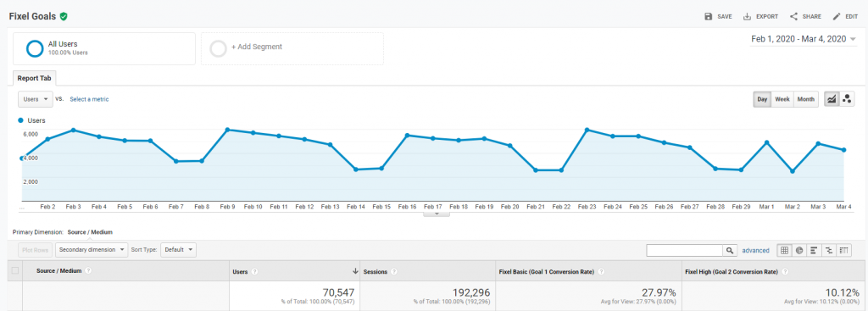
Task: Open help for Fixel High goal column
Action: (x=784, y=272)
